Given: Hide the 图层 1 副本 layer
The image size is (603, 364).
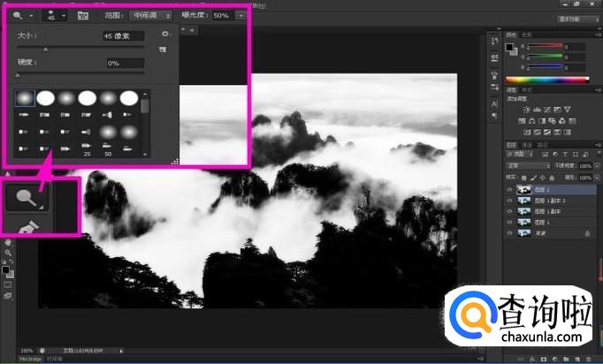Looking at the screenshot, I should pos(509,211).
